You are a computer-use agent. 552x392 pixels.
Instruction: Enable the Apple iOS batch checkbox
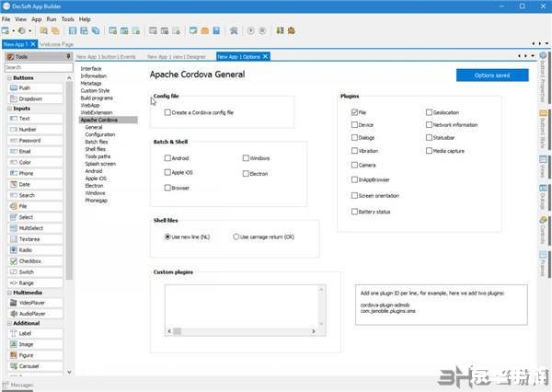click(x=167, y=172)
